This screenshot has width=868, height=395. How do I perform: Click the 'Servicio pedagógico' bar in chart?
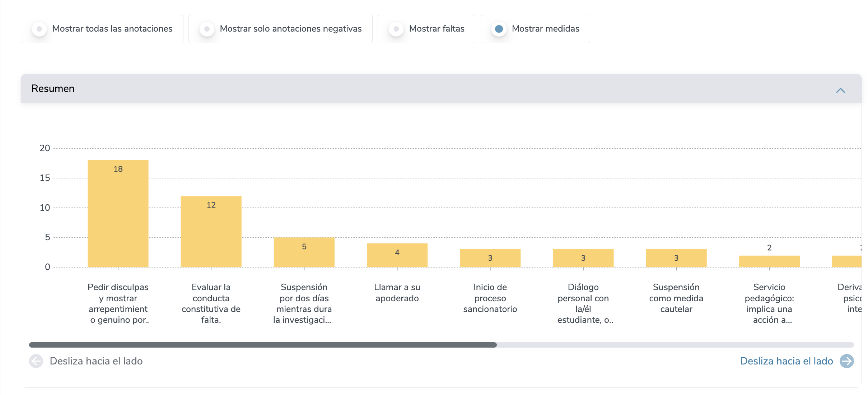[769, 261]
